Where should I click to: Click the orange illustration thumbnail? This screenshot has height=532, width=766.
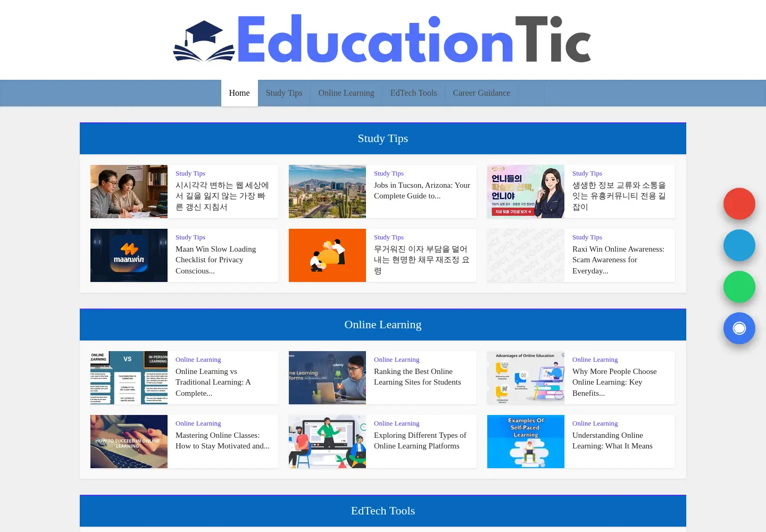(x=327, y=255)
